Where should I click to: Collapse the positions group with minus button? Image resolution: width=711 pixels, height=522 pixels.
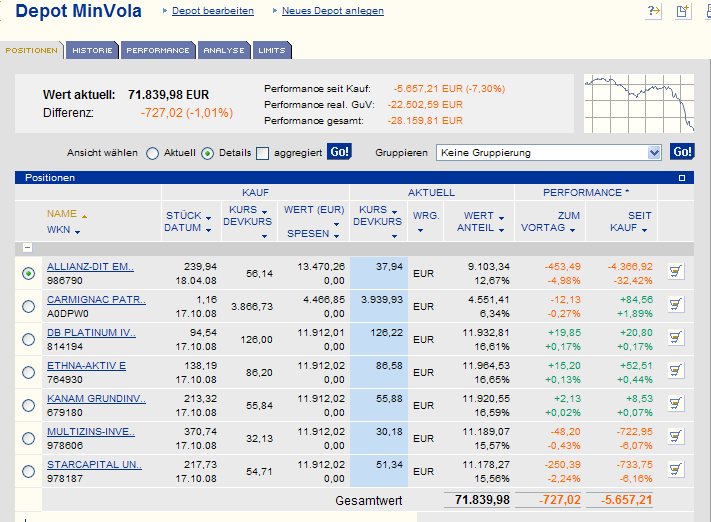point(28,247)
